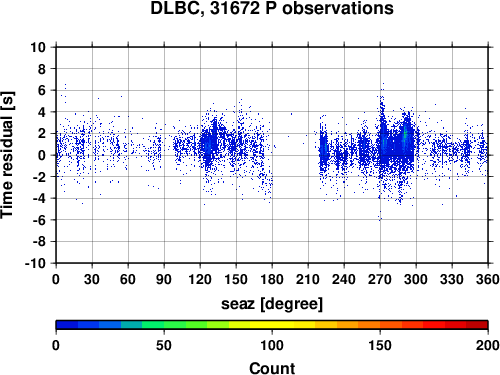Click the x-axis tick label 270

coord(380,279)
